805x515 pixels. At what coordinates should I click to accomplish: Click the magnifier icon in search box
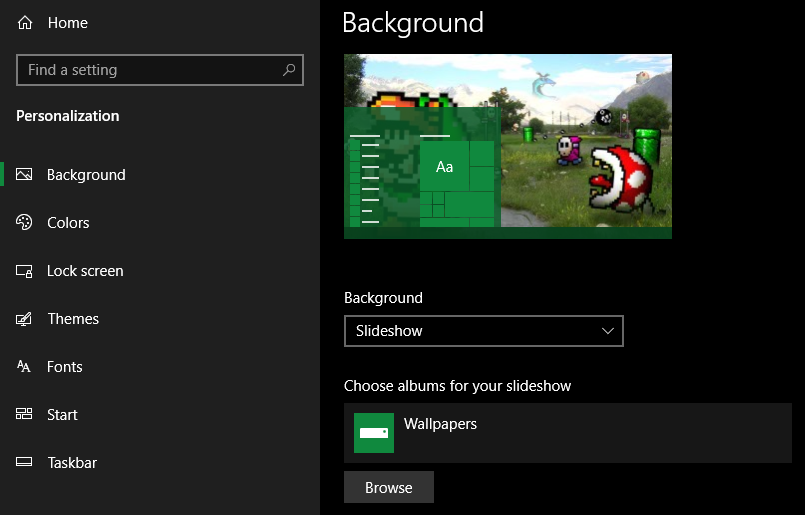pyautogui.click(x=289, y=70)
